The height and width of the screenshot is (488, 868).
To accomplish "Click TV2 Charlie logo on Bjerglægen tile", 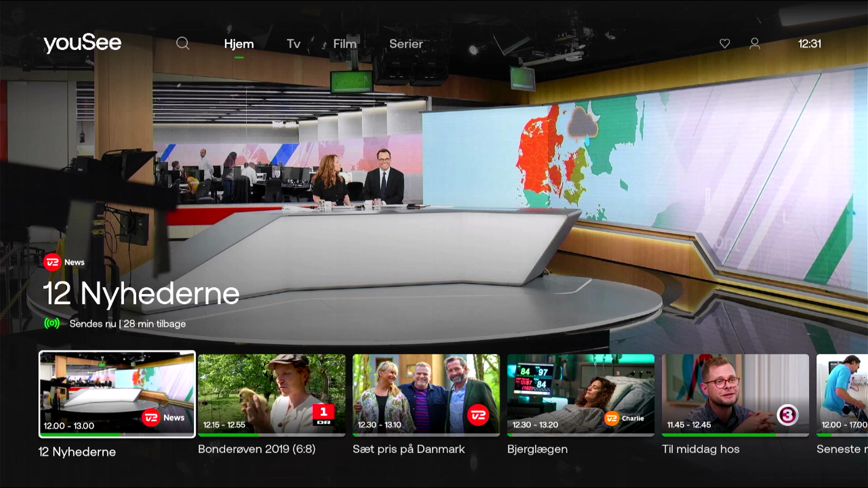I will coord(624,418).
